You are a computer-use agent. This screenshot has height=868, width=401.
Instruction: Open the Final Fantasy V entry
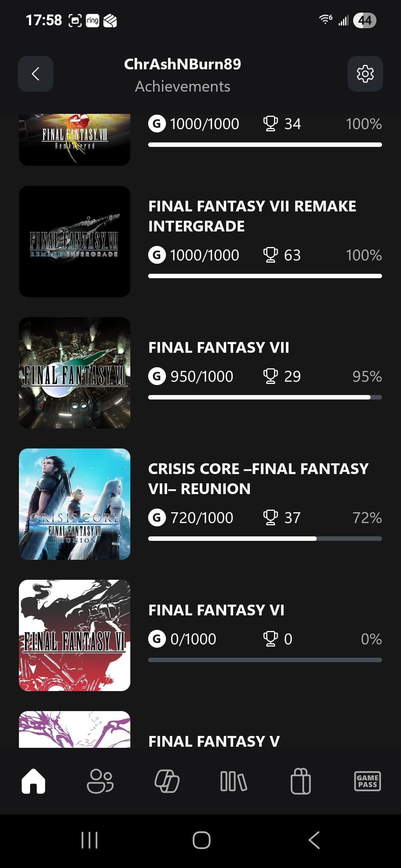(214, 741)
